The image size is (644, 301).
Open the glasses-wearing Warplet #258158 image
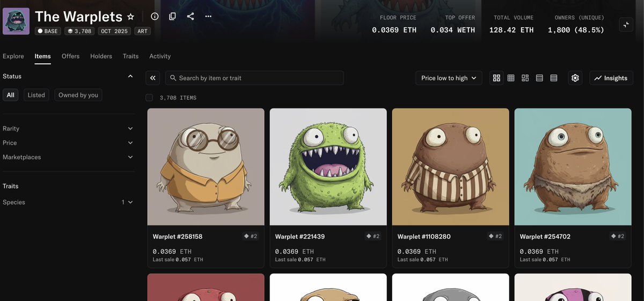206,167
